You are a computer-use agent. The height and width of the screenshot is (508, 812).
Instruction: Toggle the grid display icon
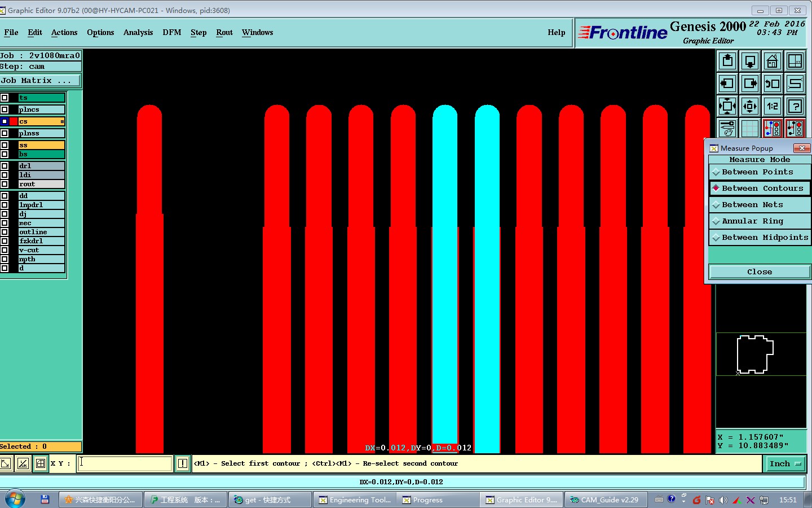click(x=750, y=128)
